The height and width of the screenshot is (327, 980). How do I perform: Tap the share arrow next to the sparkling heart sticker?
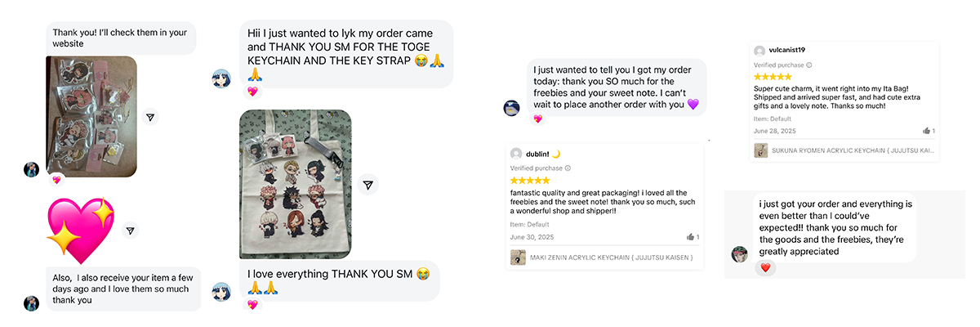[x=130, y=231]
